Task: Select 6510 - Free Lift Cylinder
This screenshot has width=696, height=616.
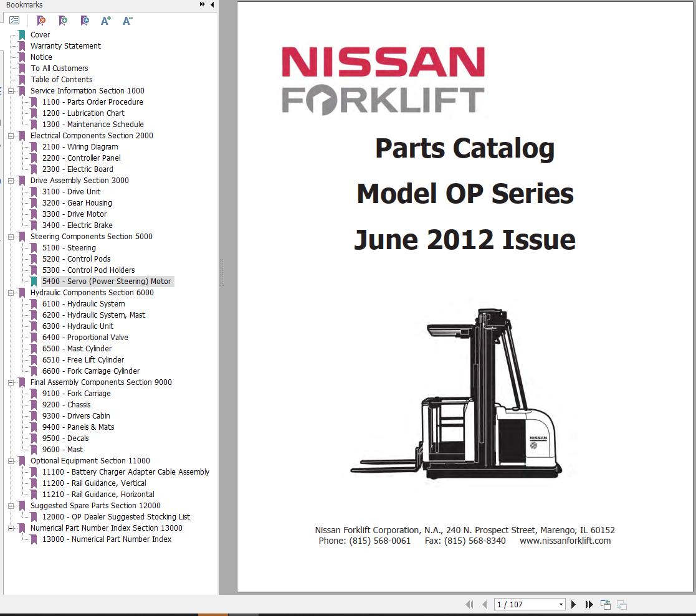Action: pyautogui.click(x=83, y=360)
